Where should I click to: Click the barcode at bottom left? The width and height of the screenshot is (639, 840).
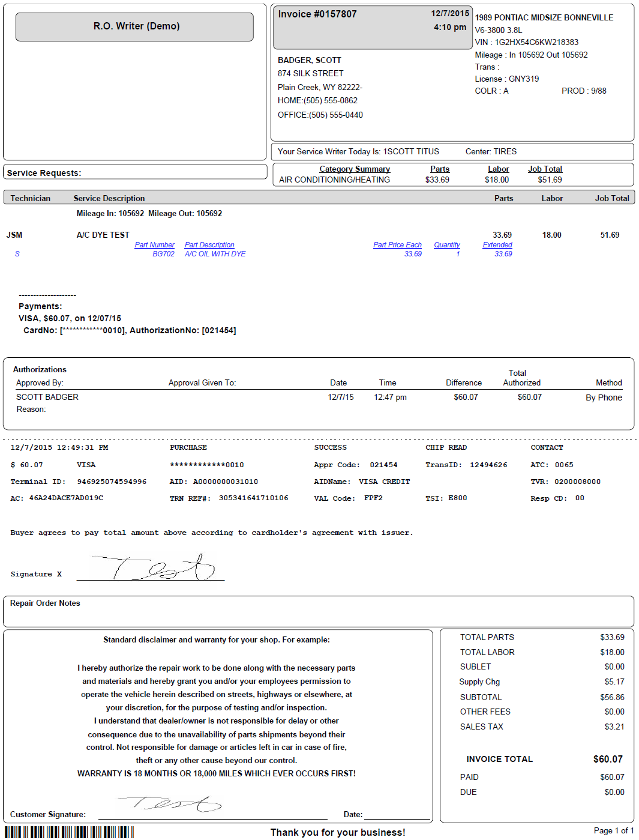click(x=69, y=832)
